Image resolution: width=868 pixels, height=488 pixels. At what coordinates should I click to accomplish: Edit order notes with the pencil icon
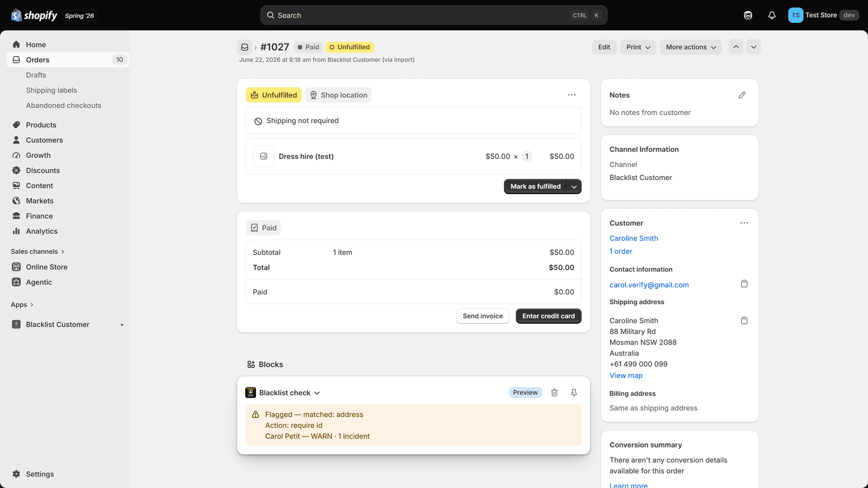742,95
